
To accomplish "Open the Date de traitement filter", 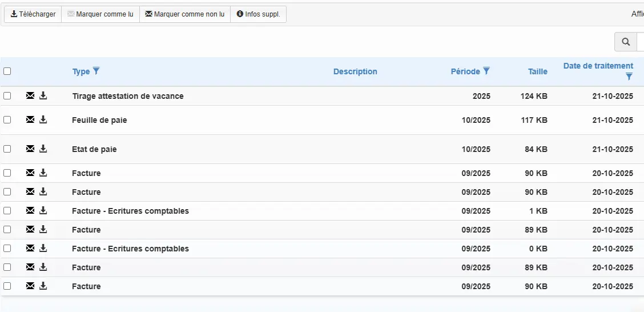I will click(x=629, y=77).
